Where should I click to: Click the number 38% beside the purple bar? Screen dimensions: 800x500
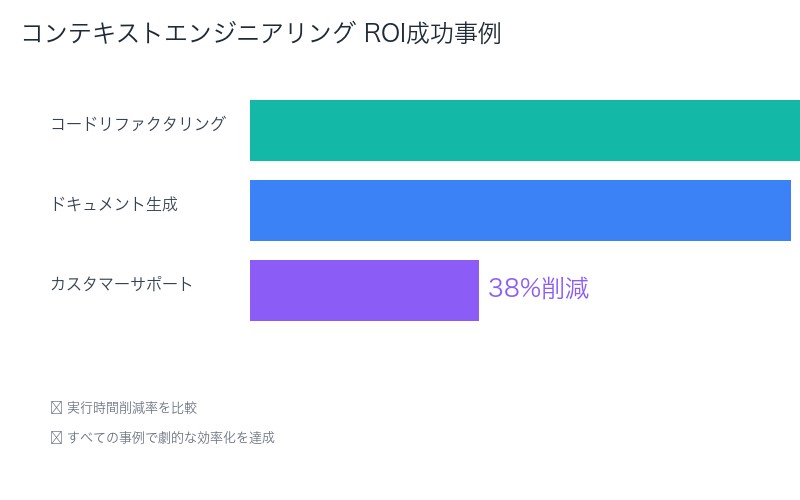click(x=513, y=289)
